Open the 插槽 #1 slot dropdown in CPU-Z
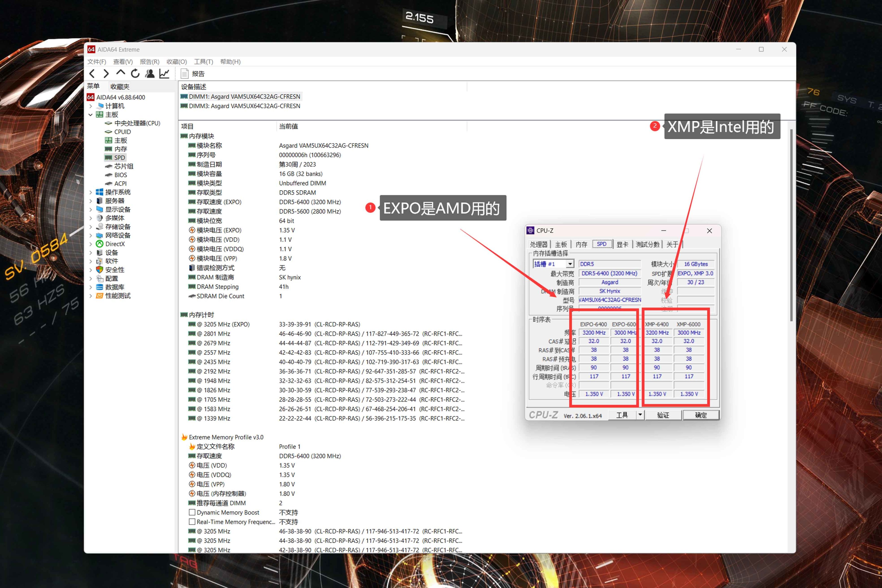The image size is (882, 588). point(569,264)
